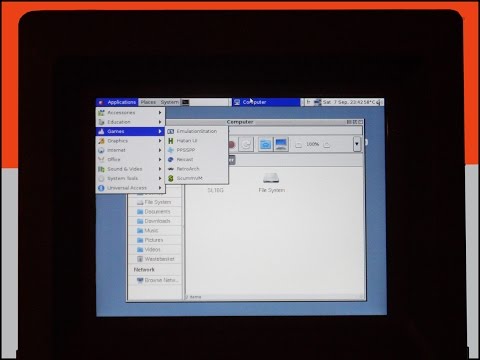The image size is (480, 360).
Task: Click the 100% zoom level indicator
Action: pyautogui.click(x=313, y=144)
